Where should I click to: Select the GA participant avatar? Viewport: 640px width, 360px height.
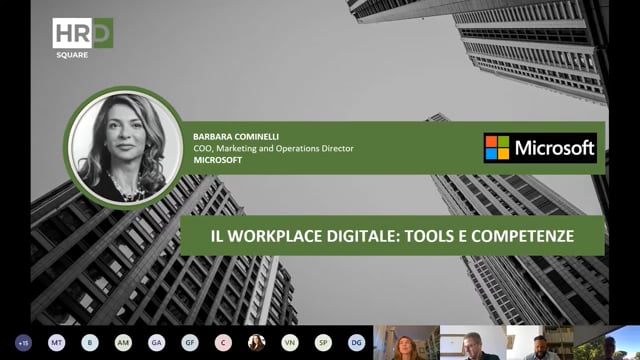click(157, 343)
